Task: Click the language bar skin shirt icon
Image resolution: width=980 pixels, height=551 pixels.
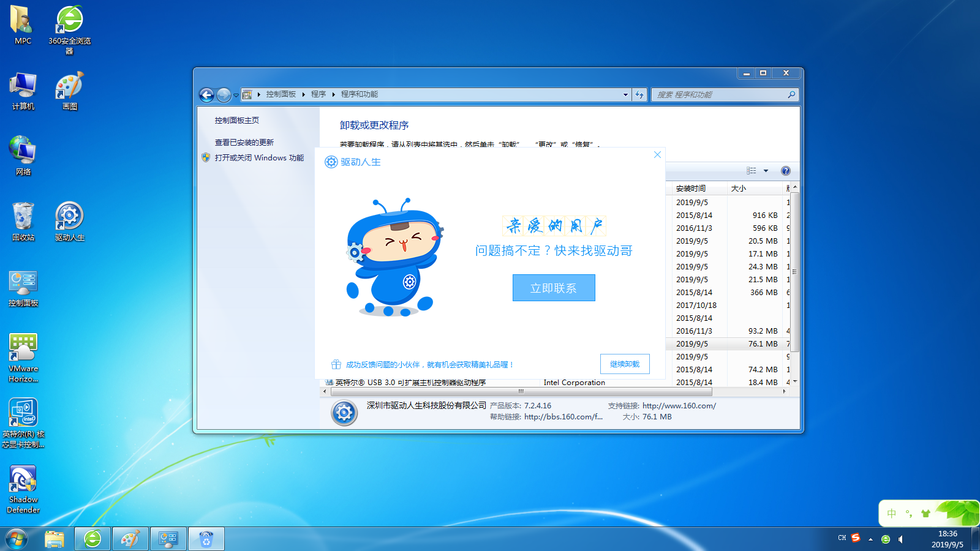Action: point(925,514)
